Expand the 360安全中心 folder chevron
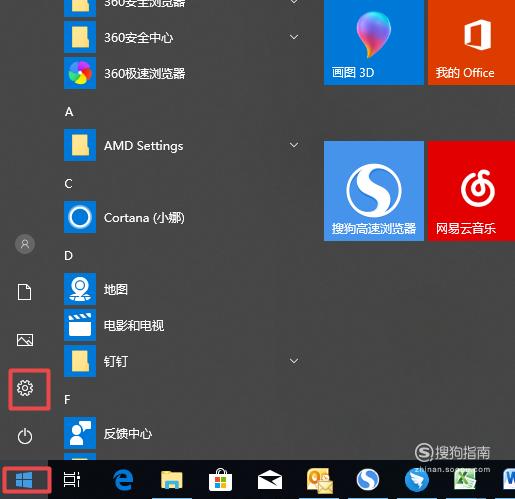The height and width of the screenshot is (499, 515). point(294,37)
